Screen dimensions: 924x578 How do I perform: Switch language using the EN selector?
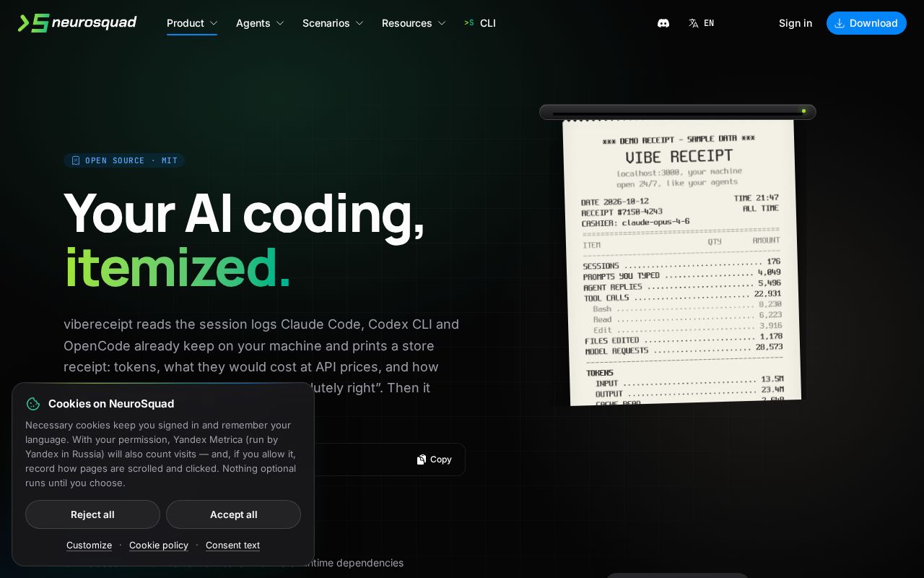pos(702,23)
